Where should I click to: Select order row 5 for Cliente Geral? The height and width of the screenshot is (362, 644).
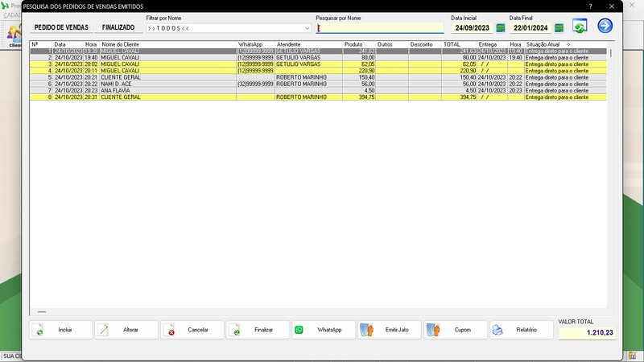tap(121, 77)
